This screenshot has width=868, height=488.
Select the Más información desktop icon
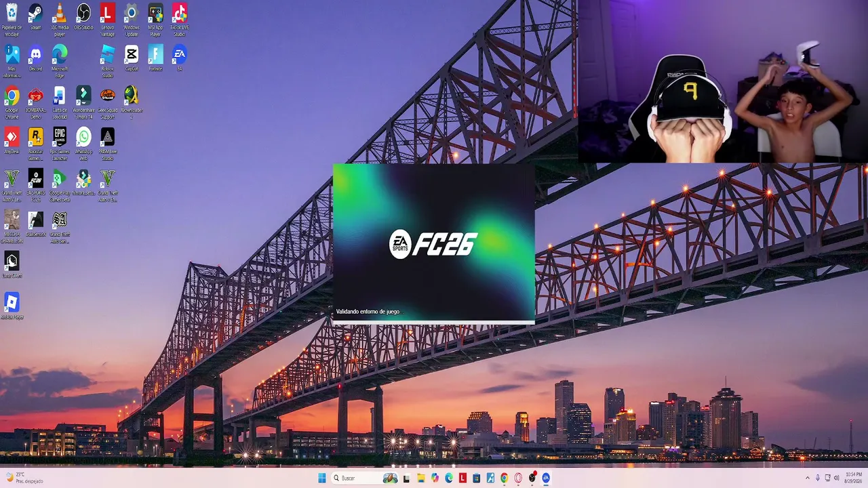[x=12, y=62]
